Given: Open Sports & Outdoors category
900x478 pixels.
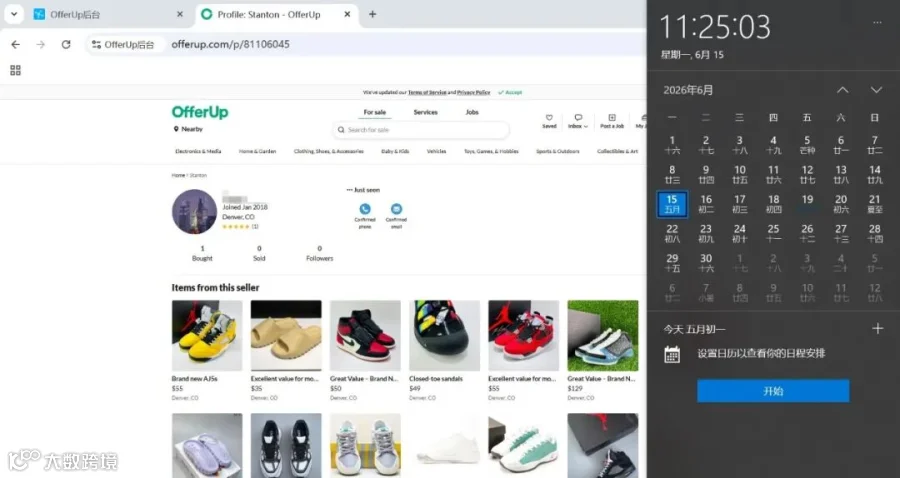Looking at the screenshot, I should (558, 151).
